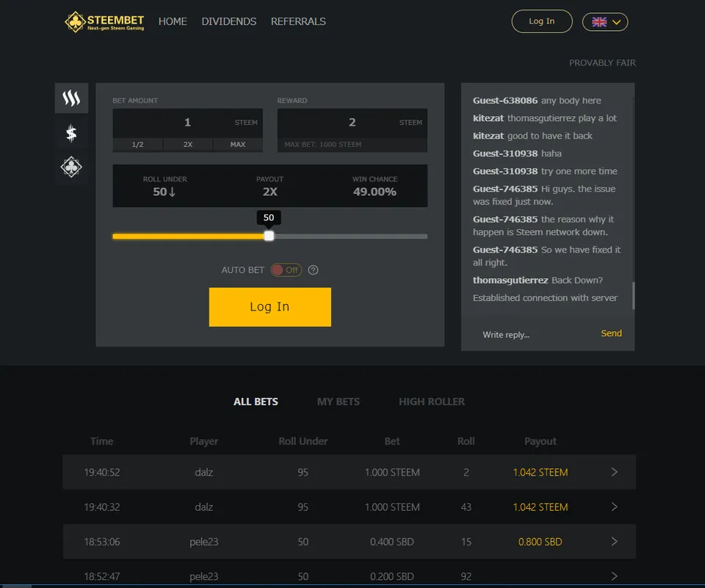Click the roll under slider handle
Image resolution: width=705 pixels, height=588 pixels.
[269, 236]
